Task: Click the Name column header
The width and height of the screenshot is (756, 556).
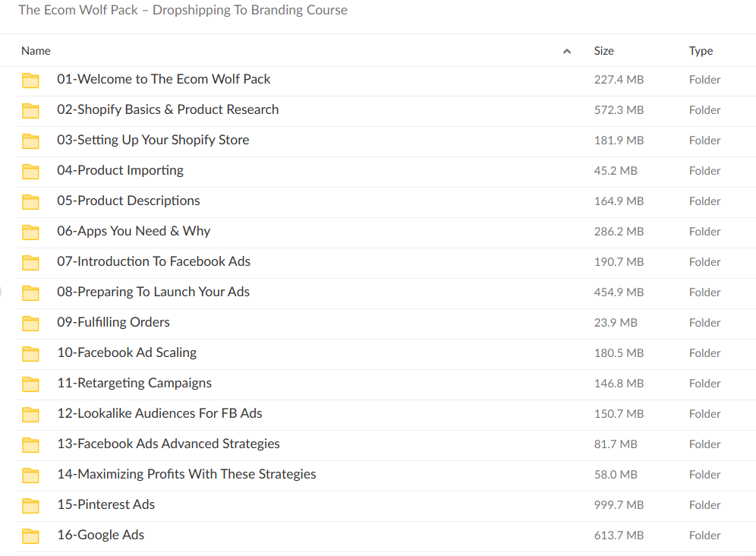Action: point(36,50)
